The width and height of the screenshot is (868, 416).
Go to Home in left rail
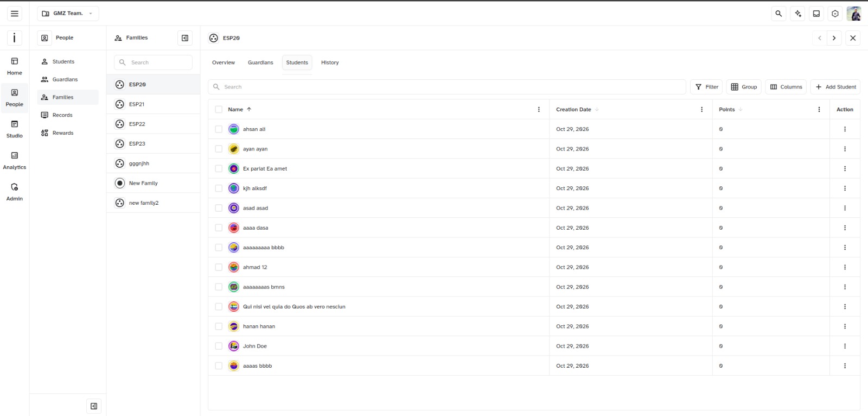pos(15,66)
